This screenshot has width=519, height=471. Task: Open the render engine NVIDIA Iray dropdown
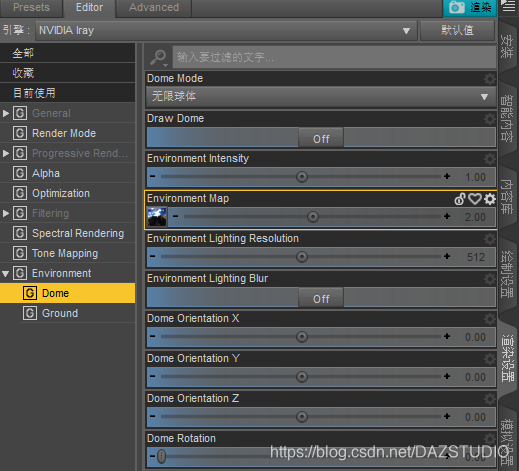click(226, 31)
